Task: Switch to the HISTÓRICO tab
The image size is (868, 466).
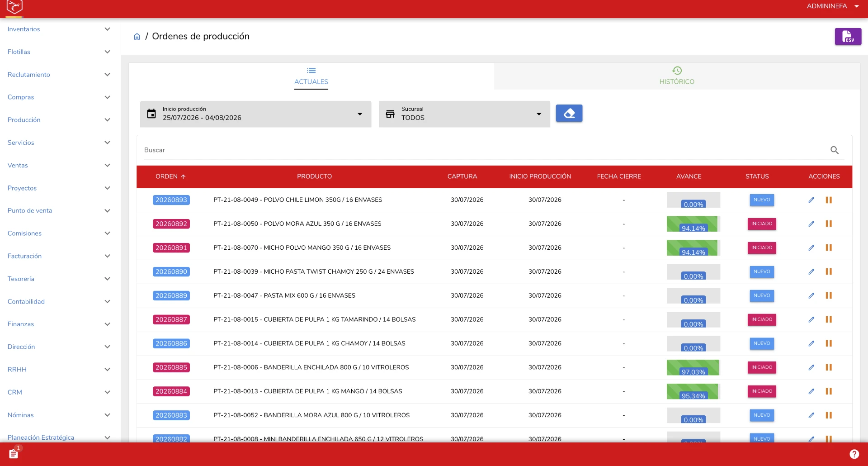Action: pyautogui.click(x=677, y=76)
